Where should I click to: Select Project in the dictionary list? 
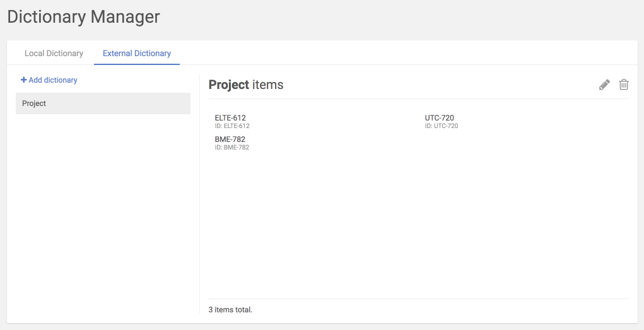point(103,103)
